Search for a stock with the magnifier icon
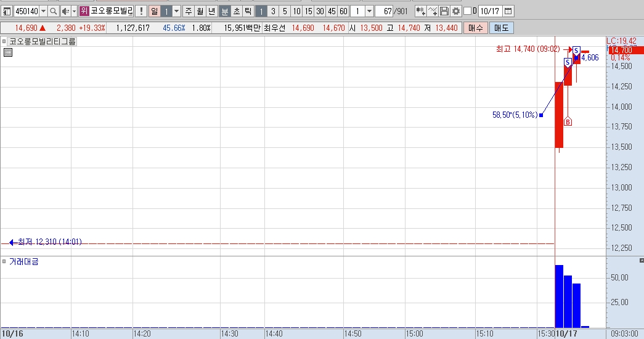Viewport: 644px width, 339px height. point(54,11)
